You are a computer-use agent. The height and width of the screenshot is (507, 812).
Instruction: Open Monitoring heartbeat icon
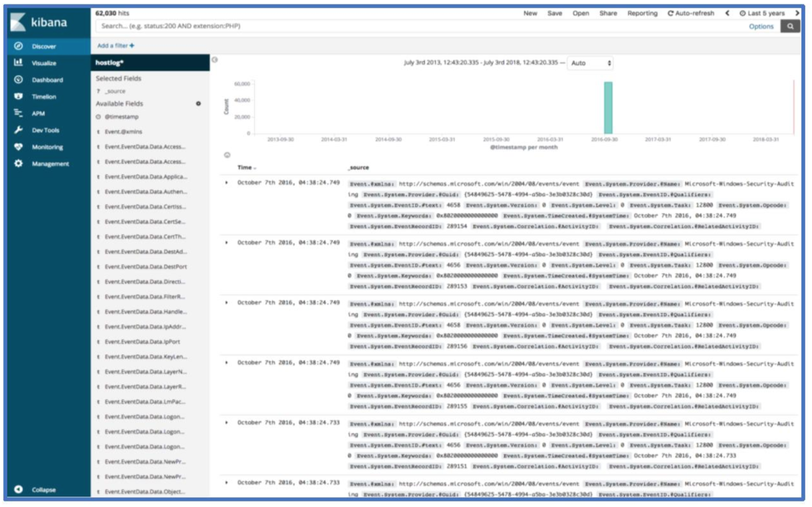(18, 147)
